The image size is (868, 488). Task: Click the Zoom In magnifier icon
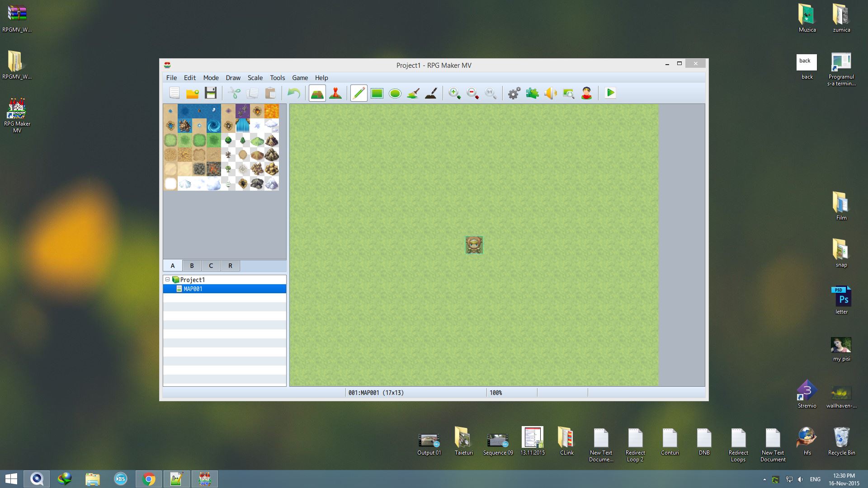pyautogui.click(x=454, y=93)
